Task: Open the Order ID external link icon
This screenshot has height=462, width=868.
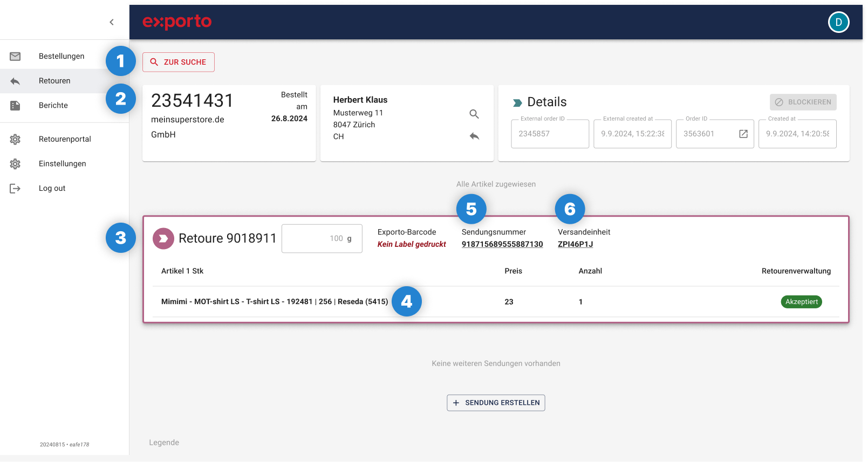Action: click(743, 134)
